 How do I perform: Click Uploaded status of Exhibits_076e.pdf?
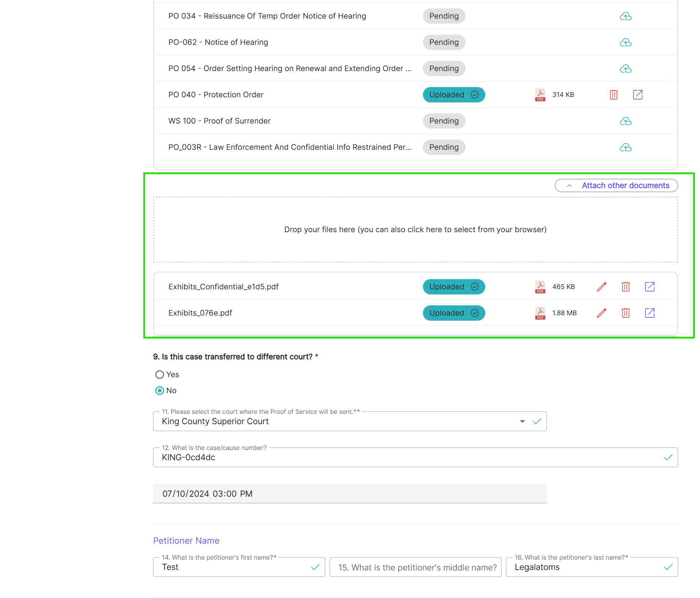(454, 313)
